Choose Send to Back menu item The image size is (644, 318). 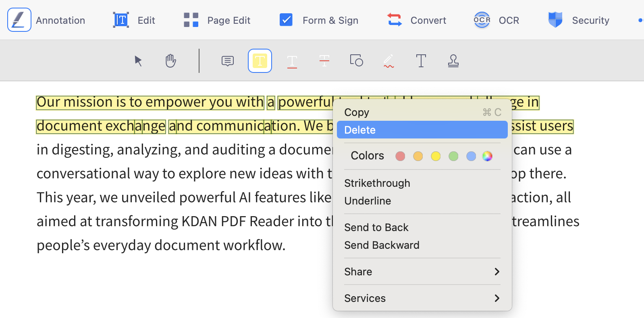(422, 227)
